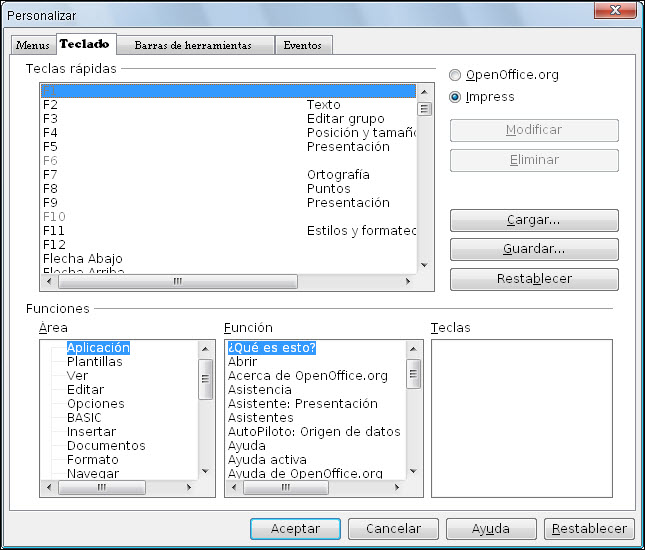Select the F11 Estilos y formateo row
Image resolution: width=645 pixels, height=550 pixels.
click(228, 231)
